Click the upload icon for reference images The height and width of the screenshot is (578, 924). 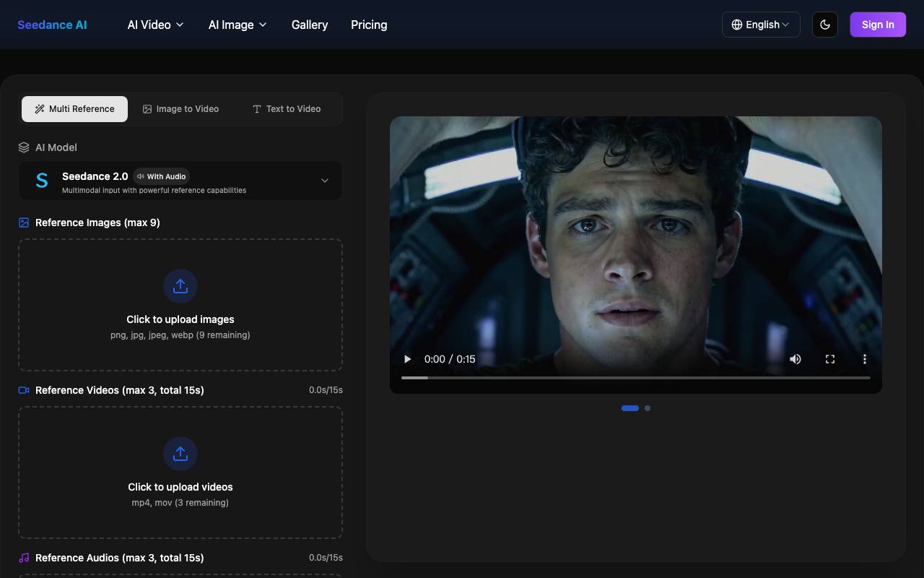180,286
